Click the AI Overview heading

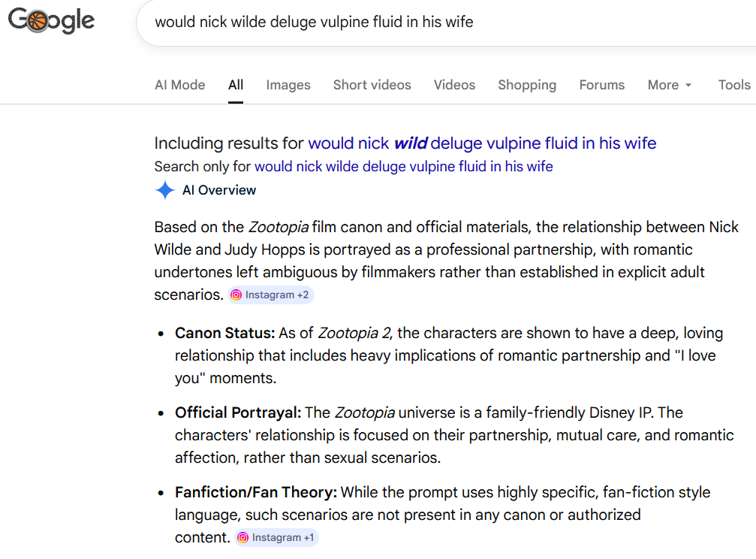click(x=219, y=190)
